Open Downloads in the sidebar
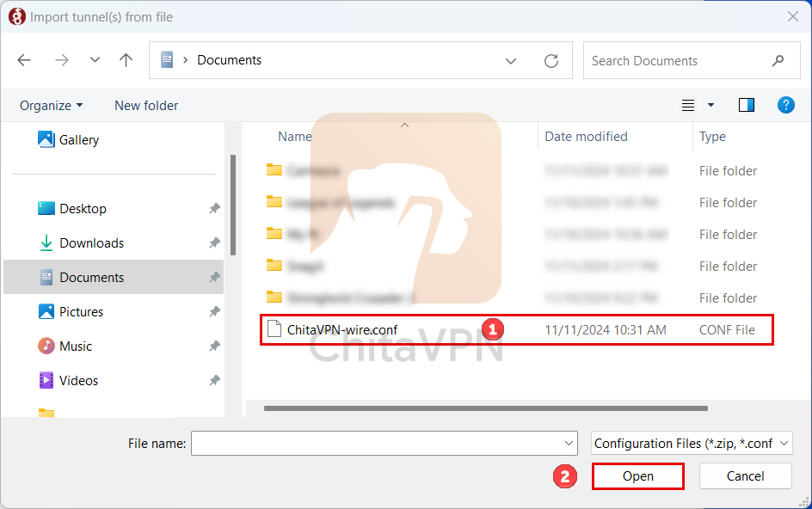 [x=91, y=243]
